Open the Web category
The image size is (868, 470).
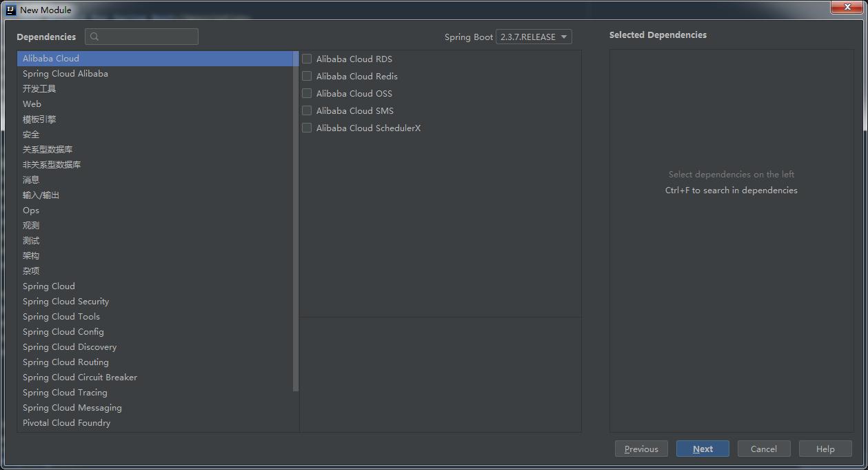pos(155,104)
